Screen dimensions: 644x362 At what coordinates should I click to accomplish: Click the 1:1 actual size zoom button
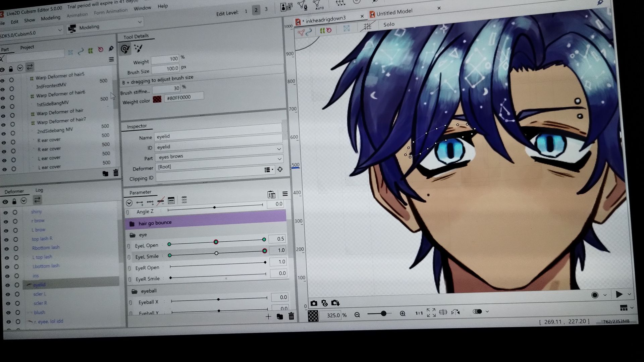pyautogui.click(x=419, y=313)
